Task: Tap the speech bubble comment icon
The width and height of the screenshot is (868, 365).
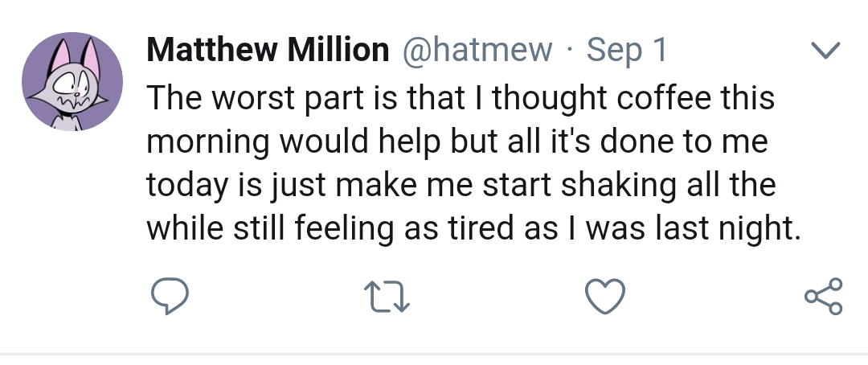Action: (170, 298)
